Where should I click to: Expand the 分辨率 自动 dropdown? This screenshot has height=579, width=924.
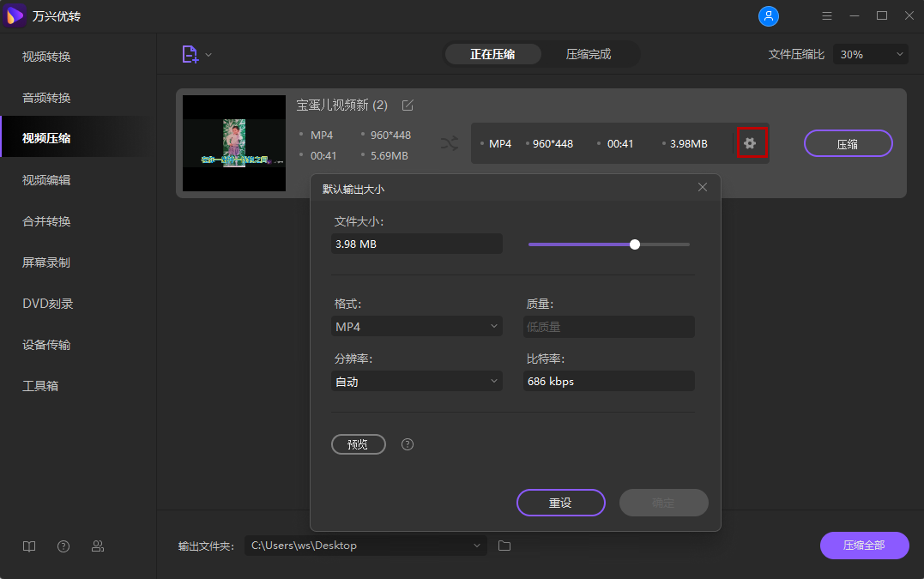tap(417, 380)
